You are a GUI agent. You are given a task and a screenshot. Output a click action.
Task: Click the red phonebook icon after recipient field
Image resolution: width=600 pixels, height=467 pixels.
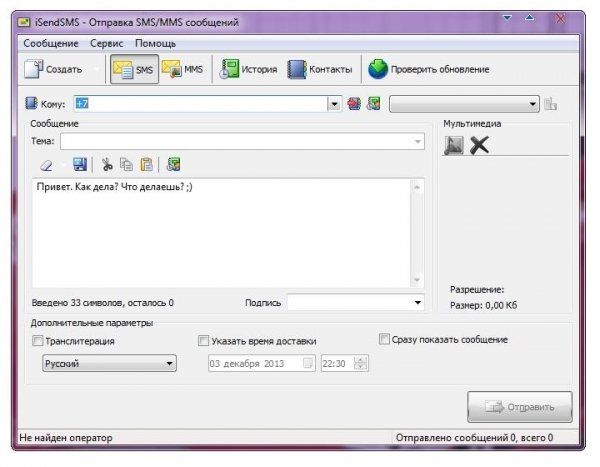pyautogui.click(x=354, y=103)
